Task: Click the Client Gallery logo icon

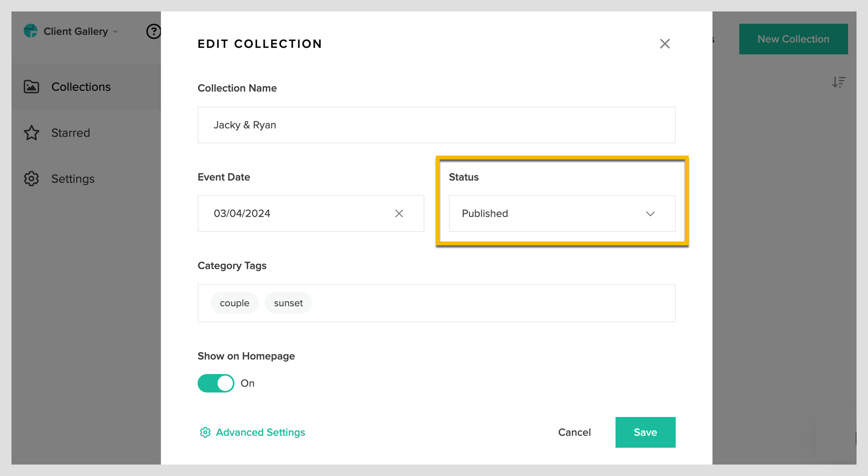Action: [30, 31]
